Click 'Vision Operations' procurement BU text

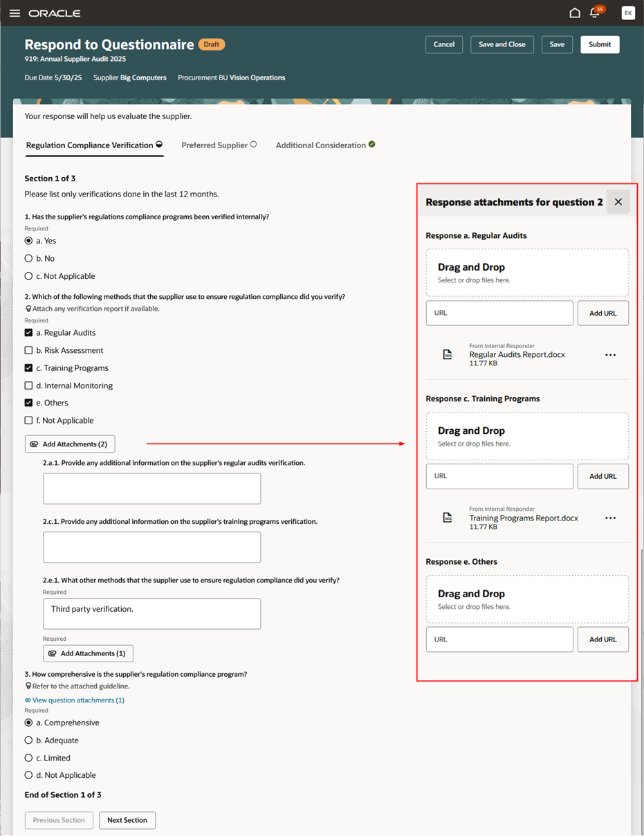coord(257,78)
